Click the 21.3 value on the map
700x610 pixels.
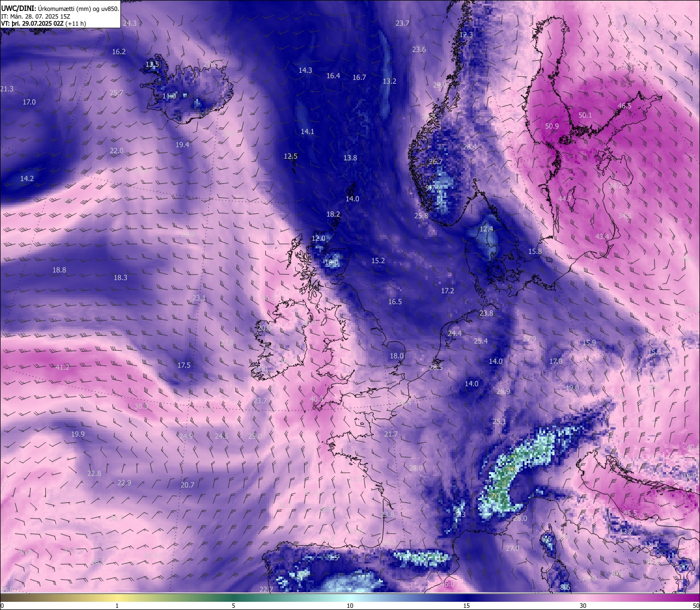click(x=7, y=89)
